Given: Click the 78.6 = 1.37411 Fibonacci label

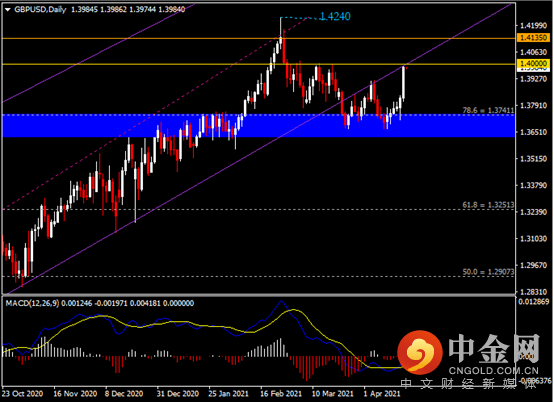Looking at the screenshot, I should click(488, 111).
